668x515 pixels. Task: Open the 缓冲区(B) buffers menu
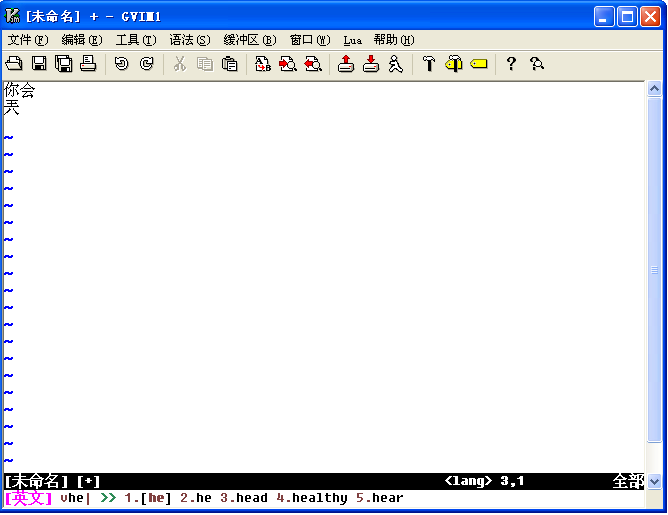coord(249,40)
